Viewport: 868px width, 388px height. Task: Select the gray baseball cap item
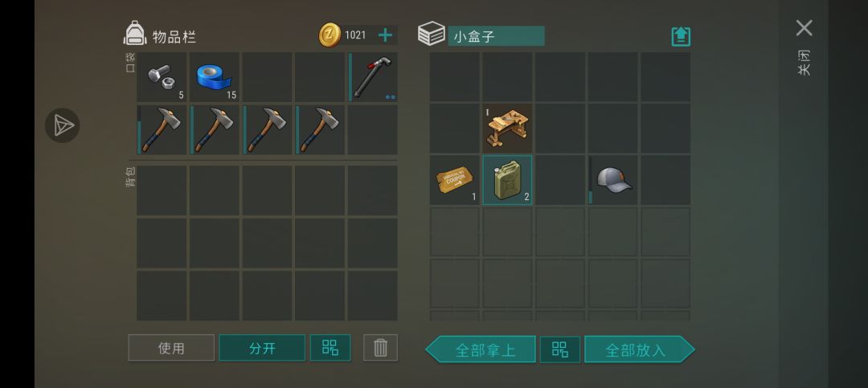click(612, 180)
